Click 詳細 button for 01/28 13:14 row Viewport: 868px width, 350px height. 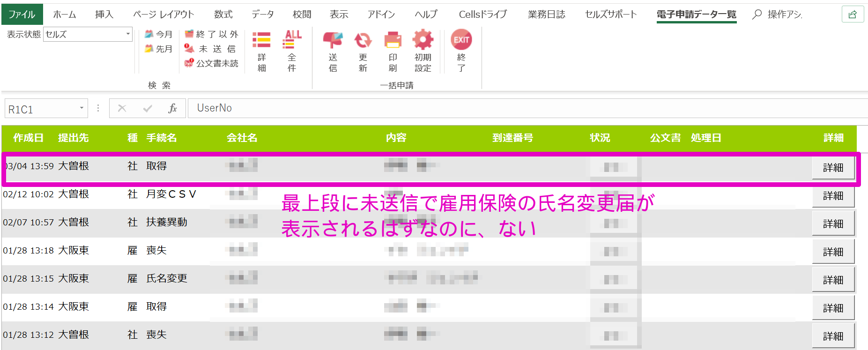[x=833, y=308]
